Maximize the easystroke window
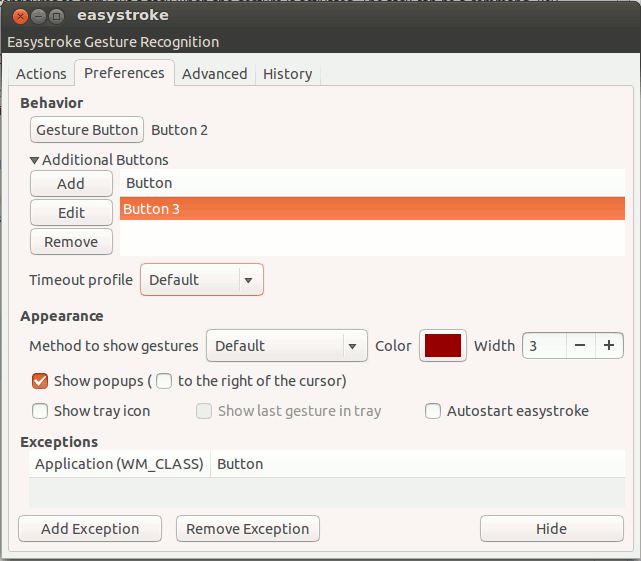 pyautogui.click(x=56, y=16)
